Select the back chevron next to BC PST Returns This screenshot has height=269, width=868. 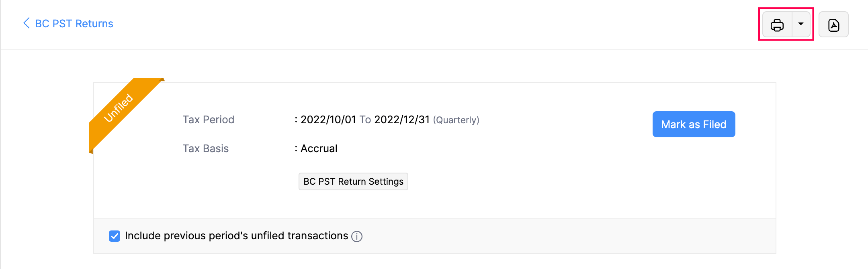(x=26, y=23)
